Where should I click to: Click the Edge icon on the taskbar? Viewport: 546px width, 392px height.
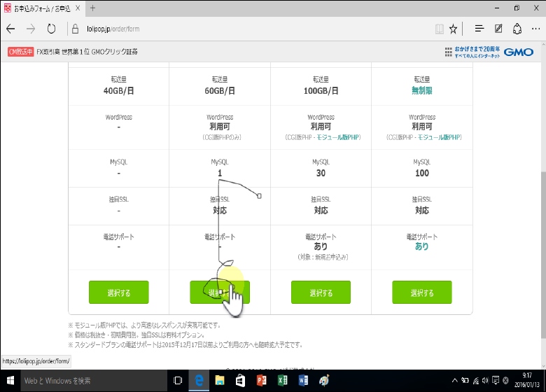tap(199, 381)
